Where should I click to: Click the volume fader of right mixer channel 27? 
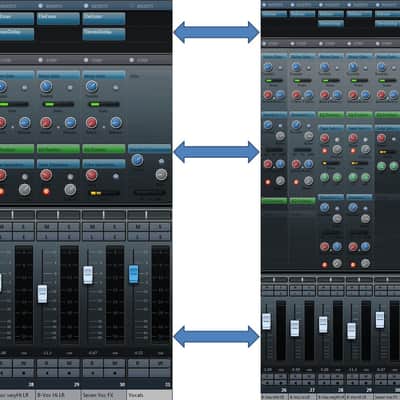click(295, 328)
